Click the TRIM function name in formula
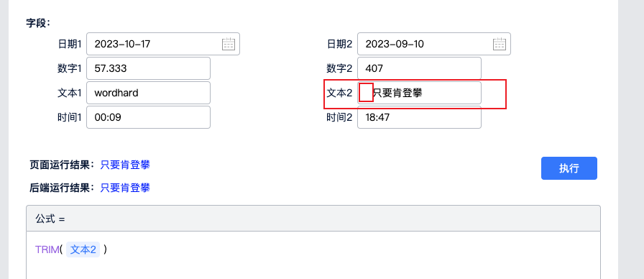 coord(47,250)
